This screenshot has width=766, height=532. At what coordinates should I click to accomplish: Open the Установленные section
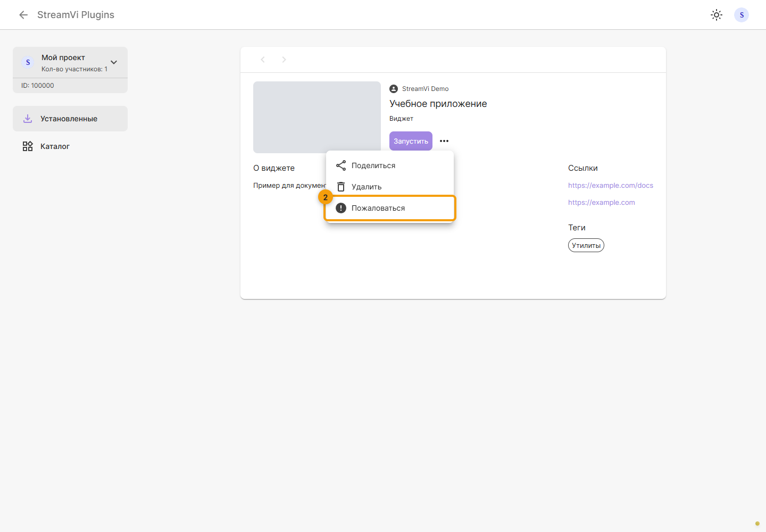coord(70,119)
